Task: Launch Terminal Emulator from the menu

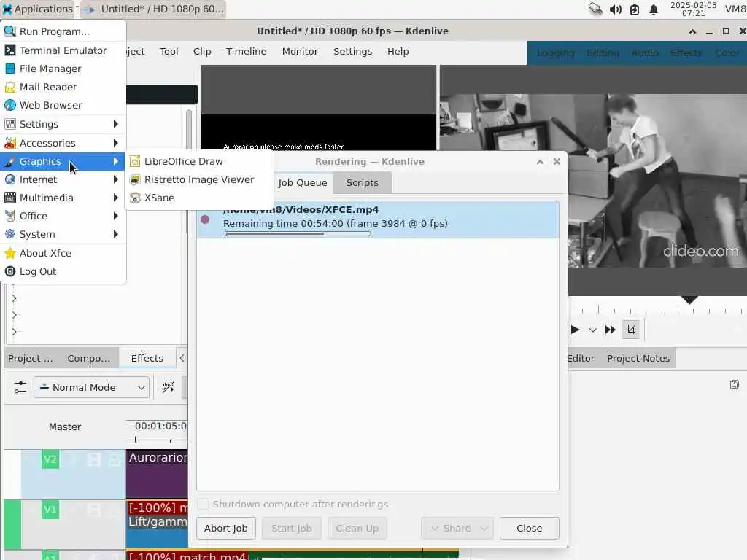Action: tap(63, 50)
